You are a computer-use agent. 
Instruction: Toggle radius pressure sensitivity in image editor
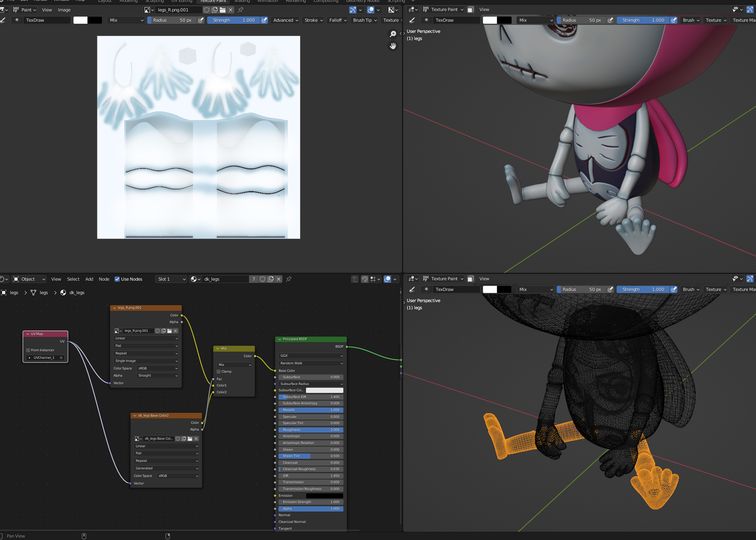tap(201, 20)
